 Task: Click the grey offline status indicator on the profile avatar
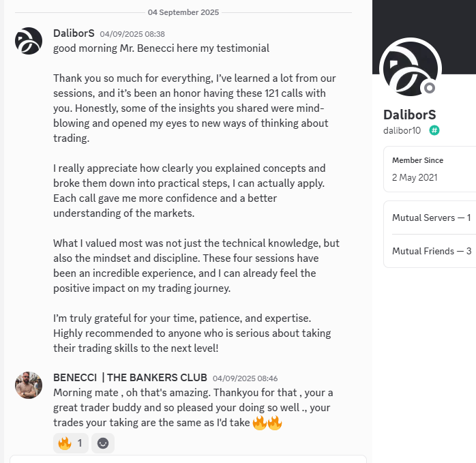pos(429,88)
